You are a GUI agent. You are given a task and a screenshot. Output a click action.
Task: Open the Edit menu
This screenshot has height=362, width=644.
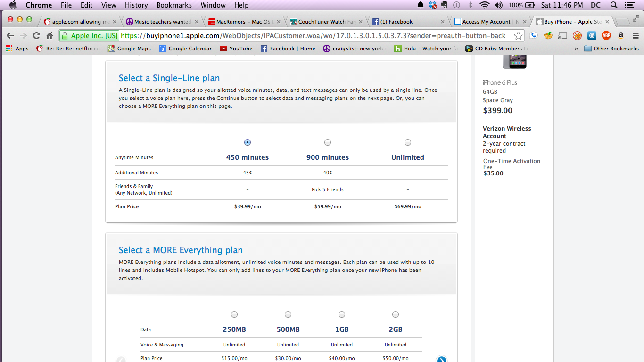(x=86, y=5)
